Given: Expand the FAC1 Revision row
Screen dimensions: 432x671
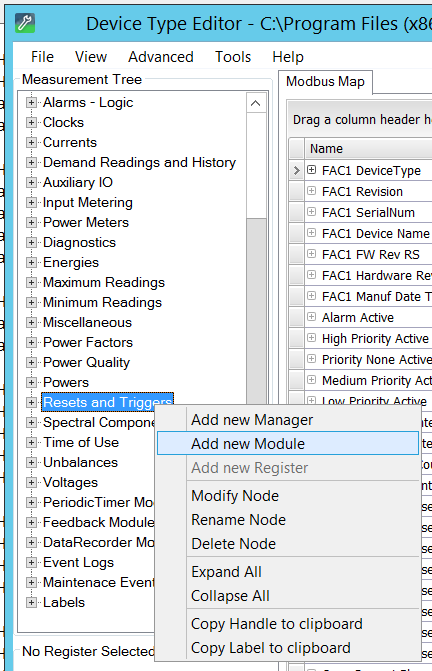Looking at the screenshot, I should [x=311, y=191].
